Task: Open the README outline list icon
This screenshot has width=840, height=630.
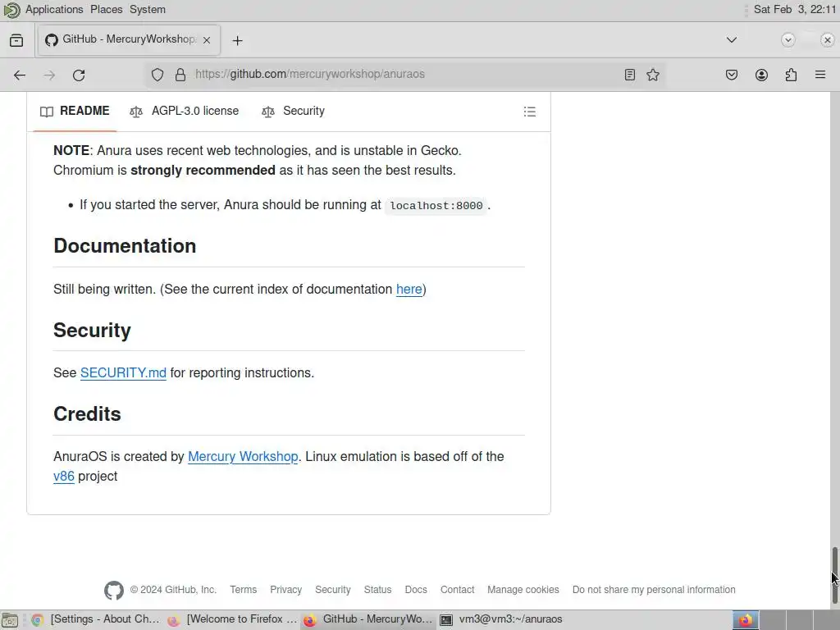Action: pyautogui.click(x=529, y=112)
